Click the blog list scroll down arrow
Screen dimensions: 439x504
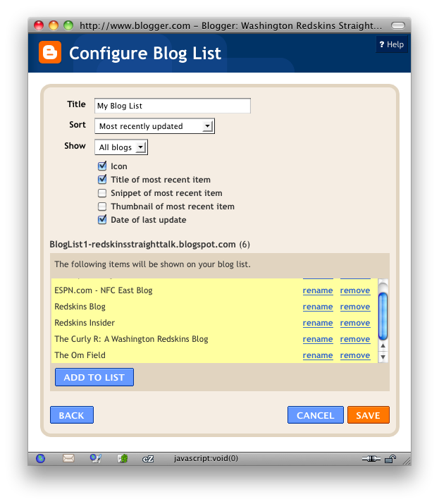point(383,357)
